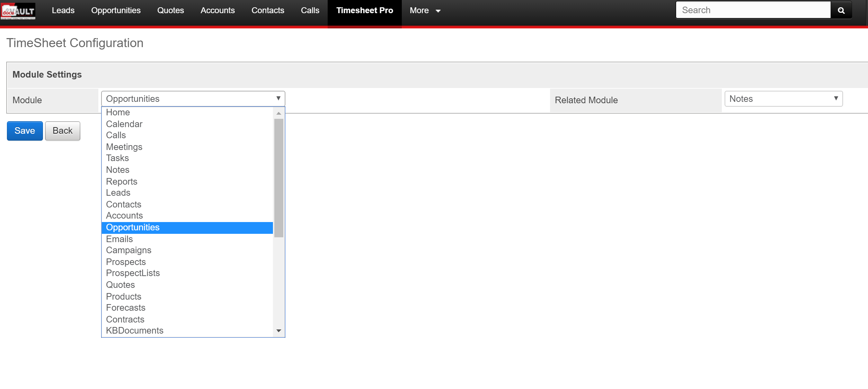Click the Calls navigation icon
The image size is (868, 389).
[x=309, y=10]
